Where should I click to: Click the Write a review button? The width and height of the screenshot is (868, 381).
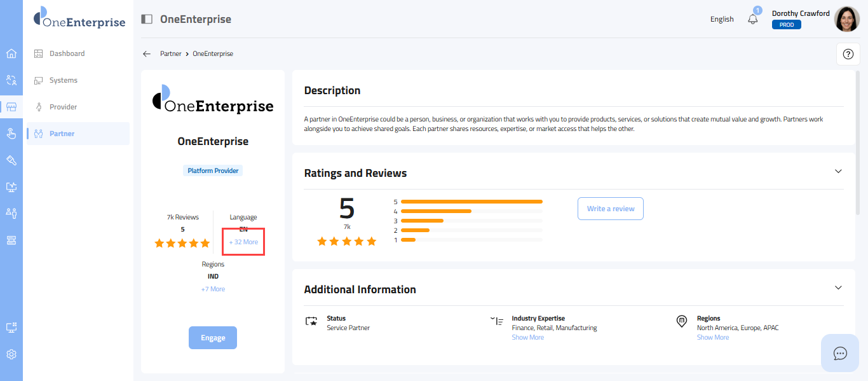(610, 209)
